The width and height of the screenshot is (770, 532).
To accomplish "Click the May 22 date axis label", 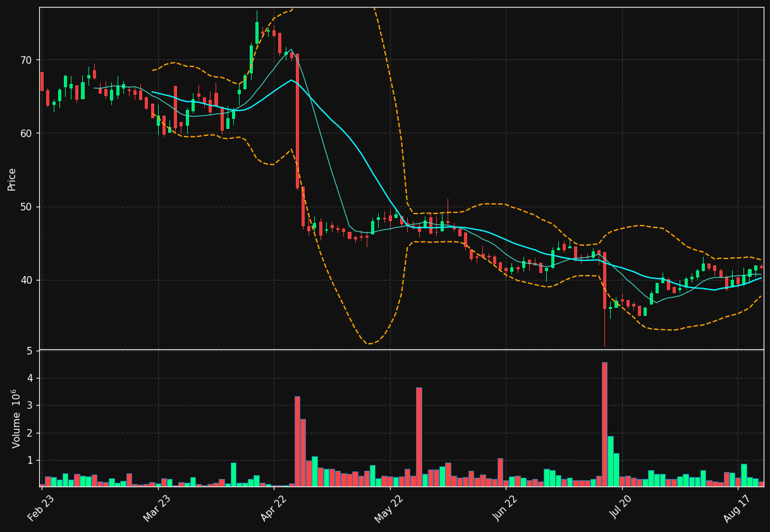I will tap(389, 509).
